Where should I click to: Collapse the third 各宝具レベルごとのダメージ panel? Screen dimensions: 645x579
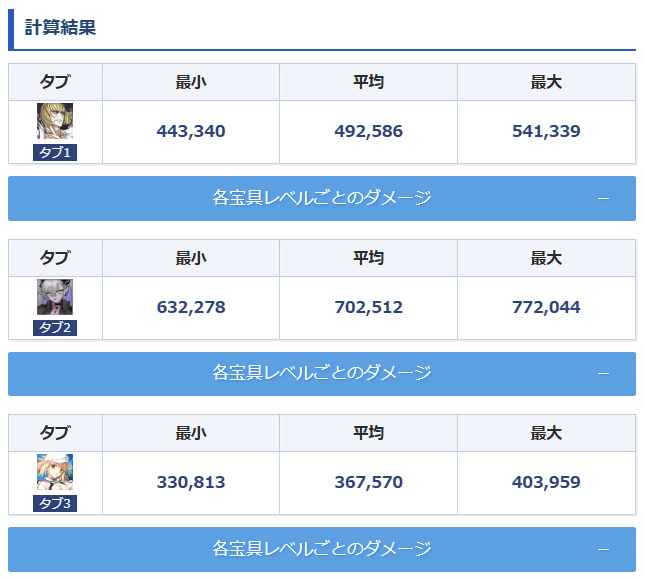click(322, 549)
